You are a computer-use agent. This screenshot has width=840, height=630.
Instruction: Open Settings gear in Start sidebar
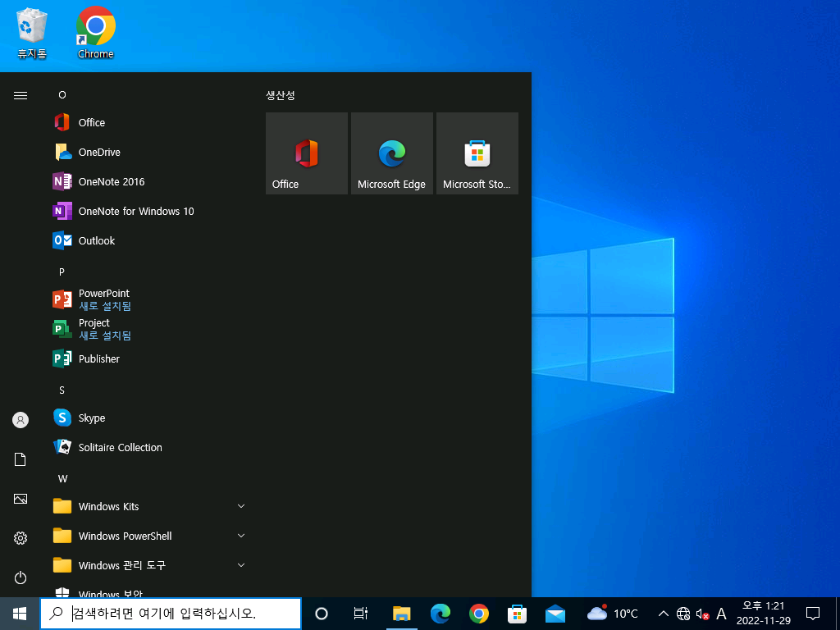point(21,538)
